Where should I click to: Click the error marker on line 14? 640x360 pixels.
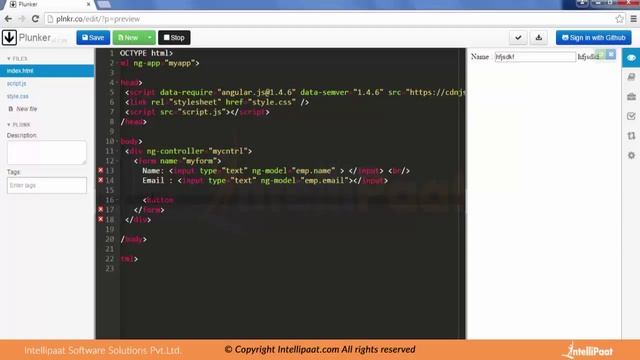(100, 180)
